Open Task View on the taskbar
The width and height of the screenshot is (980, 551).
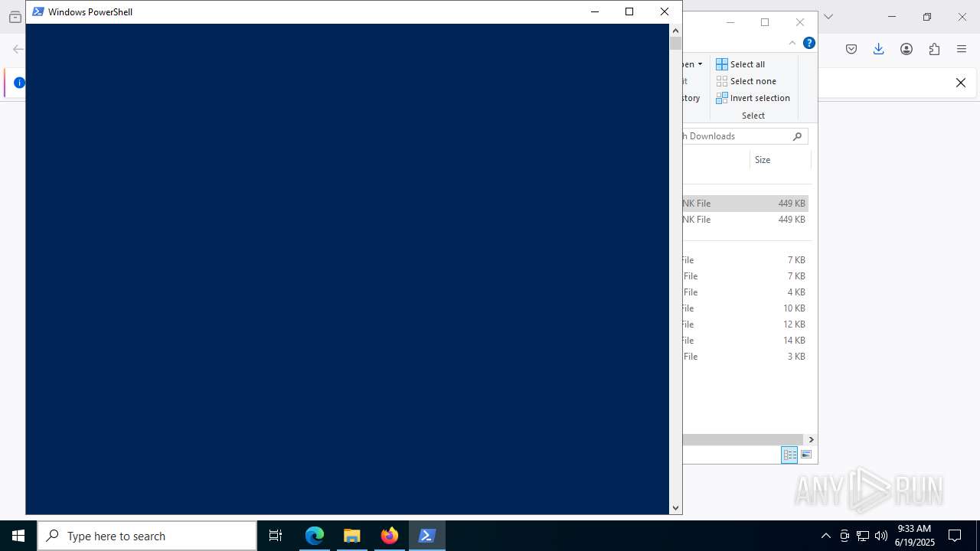pyautogui.click(x=276, y=536)
